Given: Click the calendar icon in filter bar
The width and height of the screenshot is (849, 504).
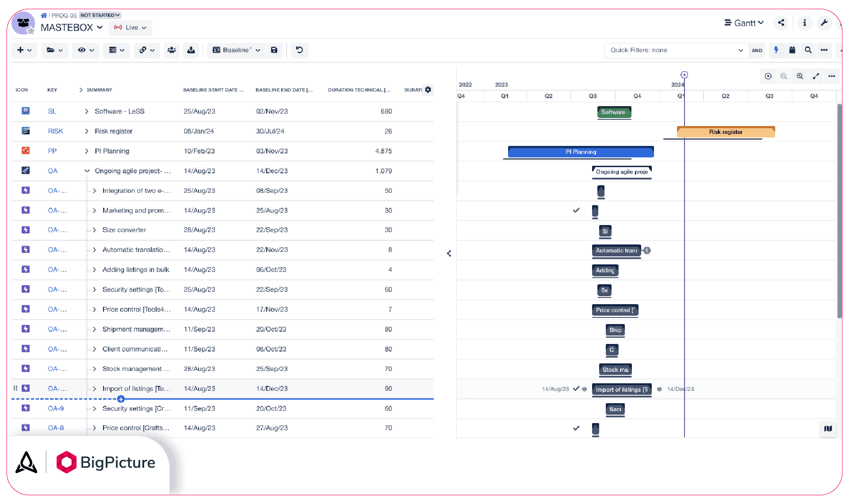Looking at the screenshot, I should [x=792, y=50].
